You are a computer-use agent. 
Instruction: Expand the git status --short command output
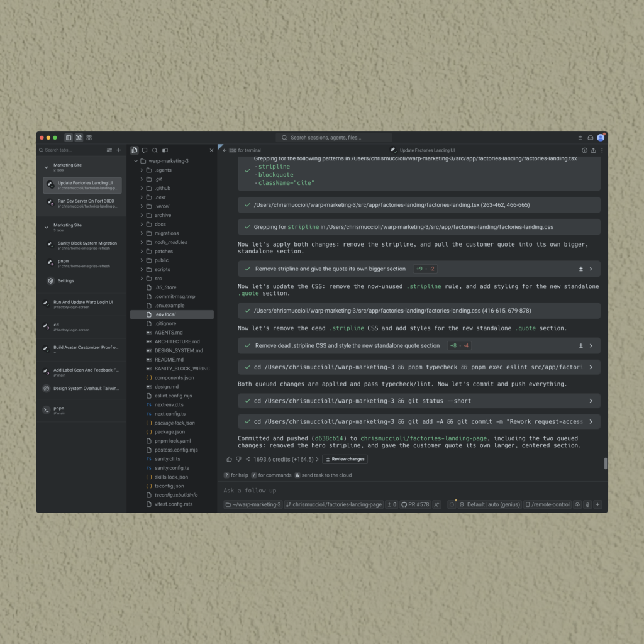point(591,401)
